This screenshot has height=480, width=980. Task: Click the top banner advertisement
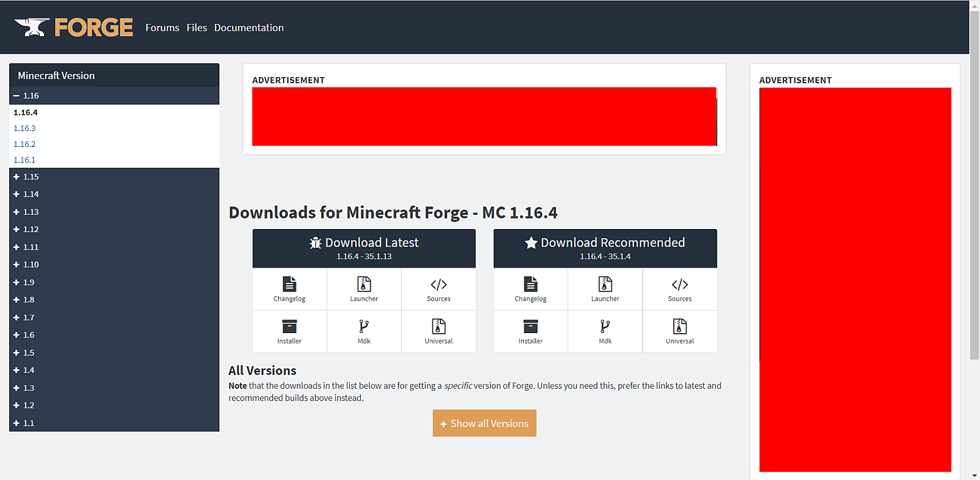click(484, 116)
